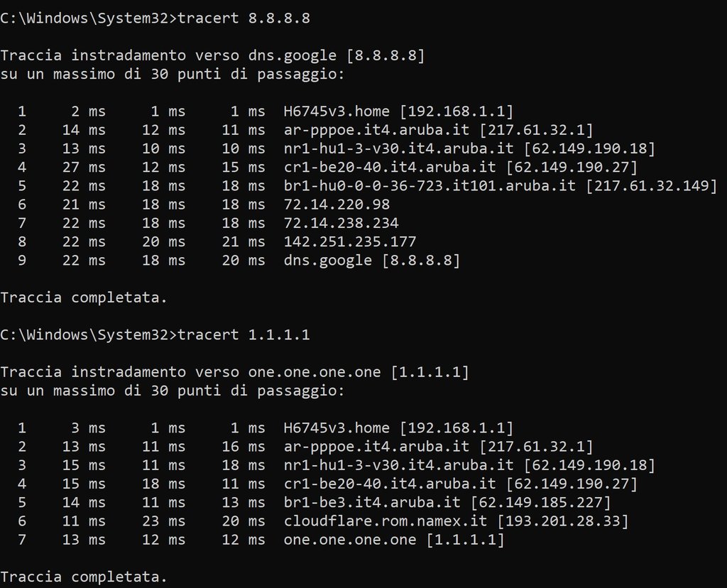Click the final 'dns.google [8.8.8.8]' hop 9
The width and height of the screenshot is (727, 588).
click(x=371, y=261)
